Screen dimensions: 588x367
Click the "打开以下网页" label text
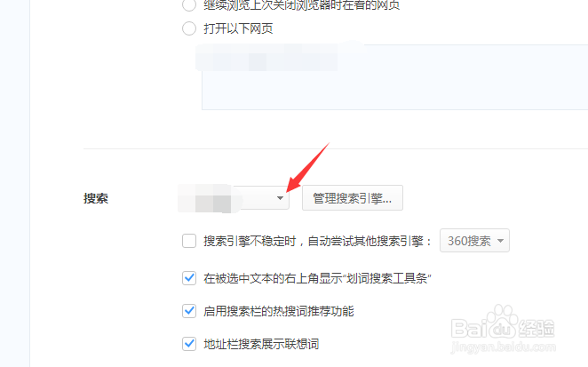tap(238, 28)
